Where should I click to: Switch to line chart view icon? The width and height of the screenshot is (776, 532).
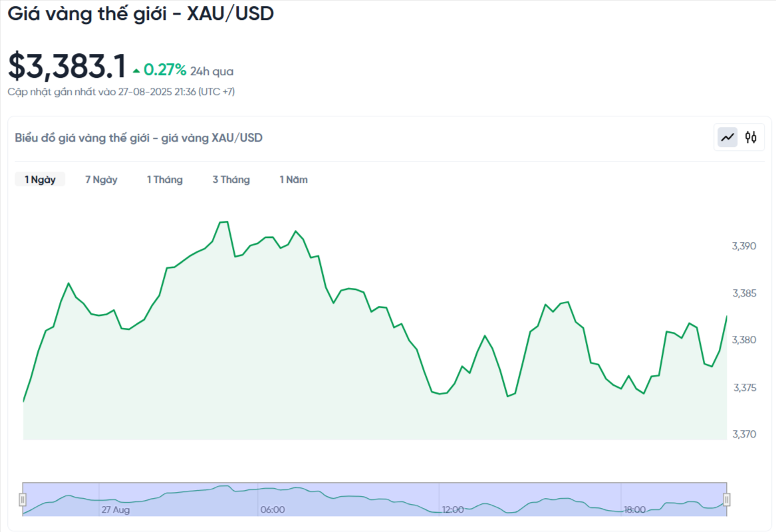pyautogui.click(x=727, y=137)
